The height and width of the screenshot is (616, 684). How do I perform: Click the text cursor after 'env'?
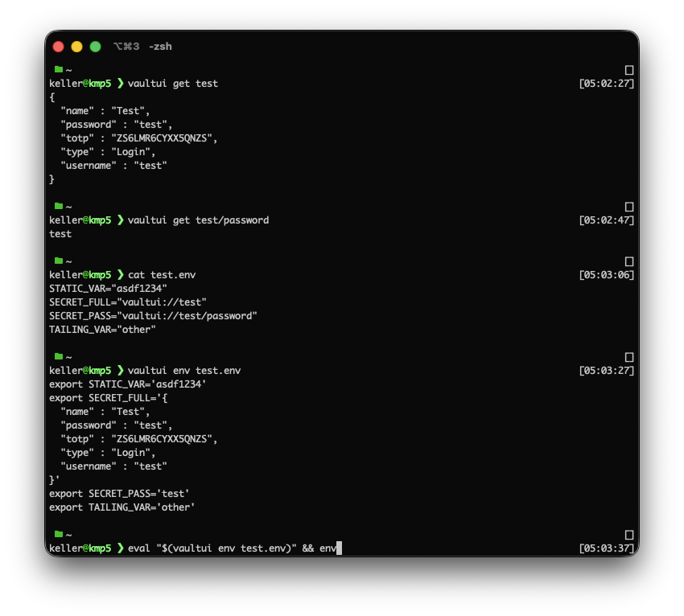click(x=339, y=548)
